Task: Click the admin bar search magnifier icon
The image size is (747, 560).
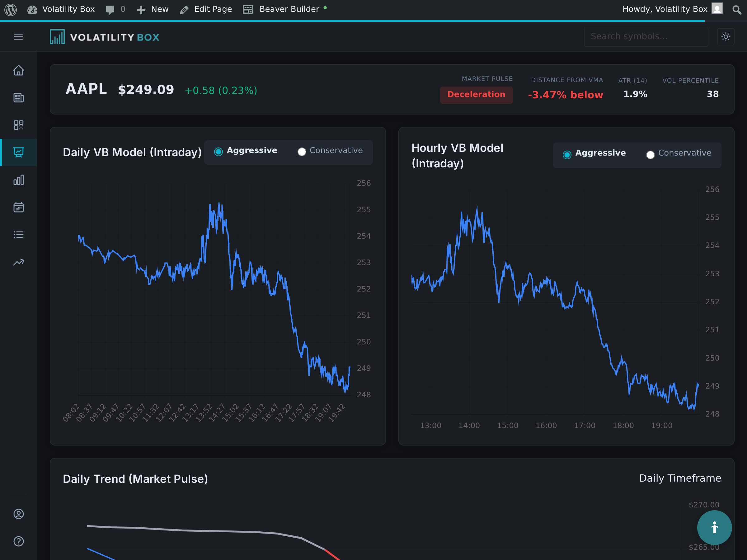Action: tap(736, 9)
